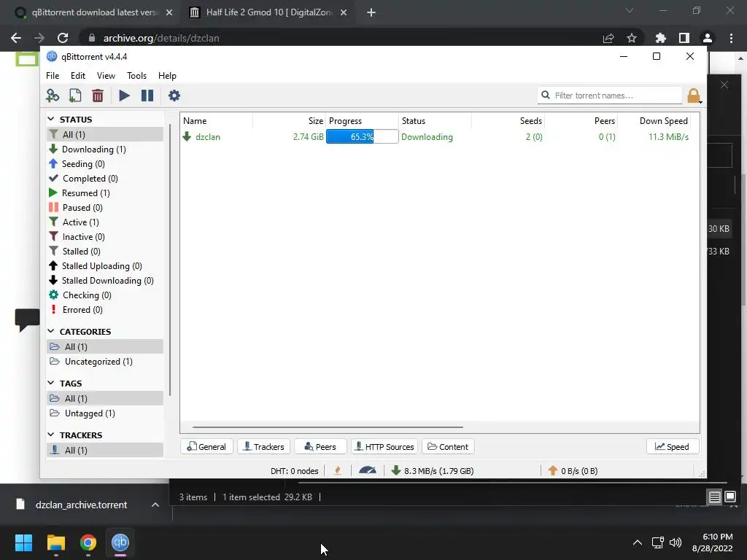The image size is (747, 560).
Task: Show the Speed graph tab
Action: [672, 447]
